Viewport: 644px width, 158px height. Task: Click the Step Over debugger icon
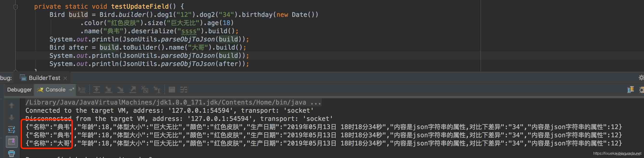coord(96,90)
